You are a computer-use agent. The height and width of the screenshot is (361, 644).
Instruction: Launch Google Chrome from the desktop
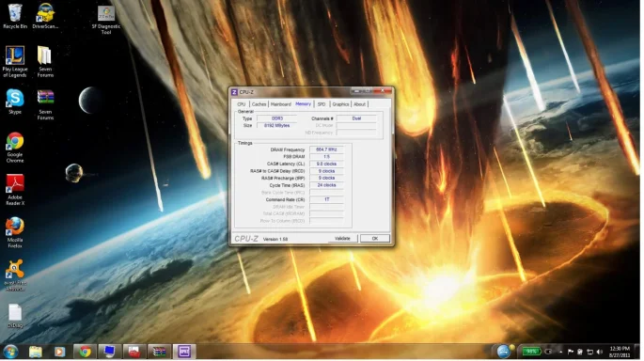coord(15,148)
